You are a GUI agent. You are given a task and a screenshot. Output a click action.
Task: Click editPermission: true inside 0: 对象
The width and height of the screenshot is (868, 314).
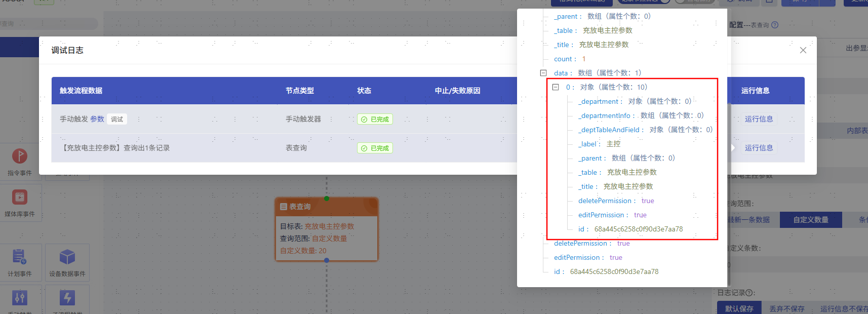click(613, 215)
